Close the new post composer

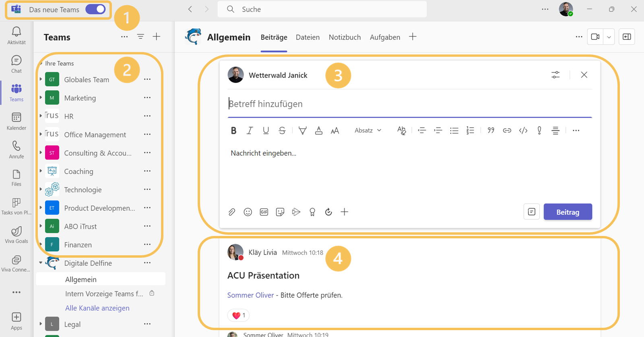584,75
